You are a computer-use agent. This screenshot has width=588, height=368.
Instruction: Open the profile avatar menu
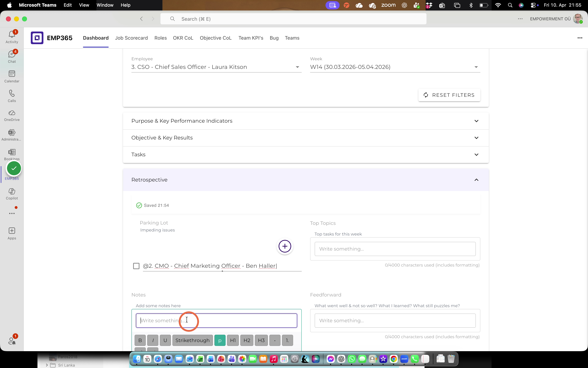(x=578, y=19)
